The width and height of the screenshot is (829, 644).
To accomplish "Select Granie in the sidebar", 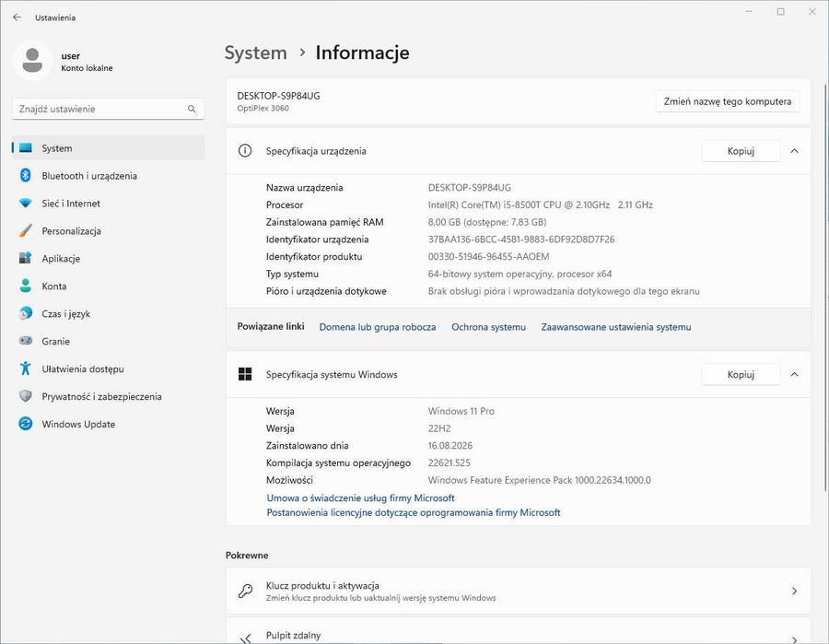I will 109,341.
